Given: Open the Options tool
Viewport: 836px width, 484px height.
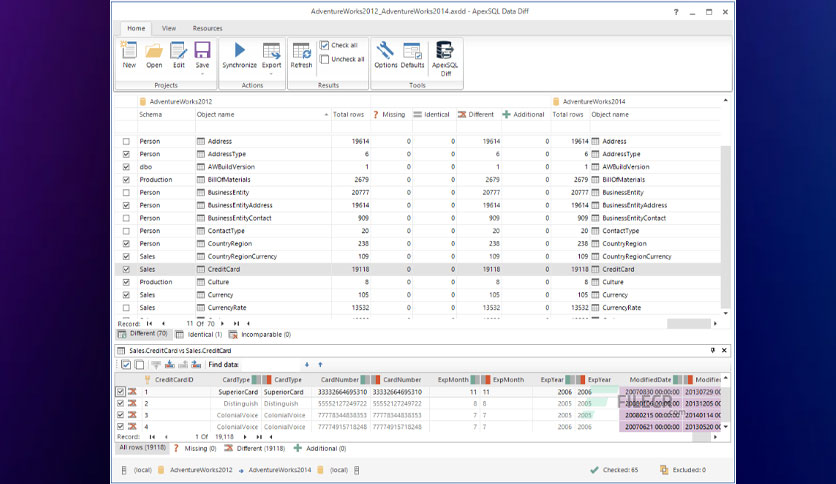Looking at the screenshot, I should [385, 55].
